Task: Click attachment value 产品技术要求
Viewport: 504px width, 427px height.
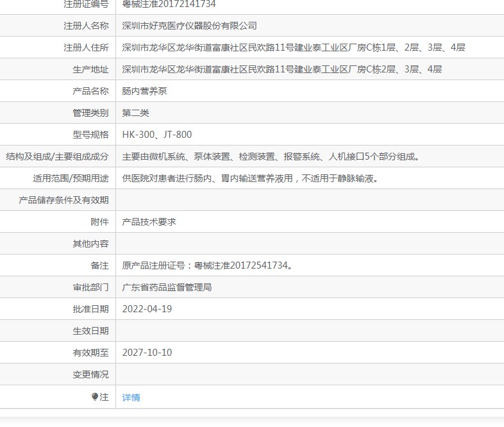Action: [x=149, y=222]
